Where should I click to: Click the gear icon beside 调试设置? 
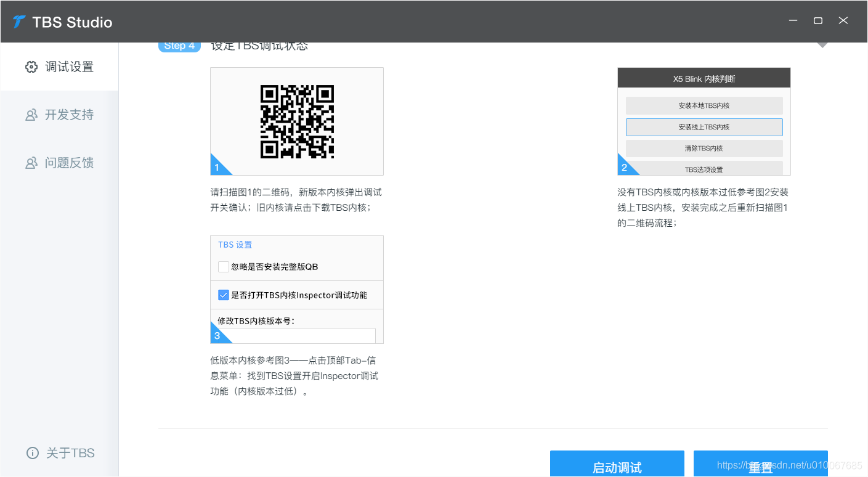click(x=31, y=67)
